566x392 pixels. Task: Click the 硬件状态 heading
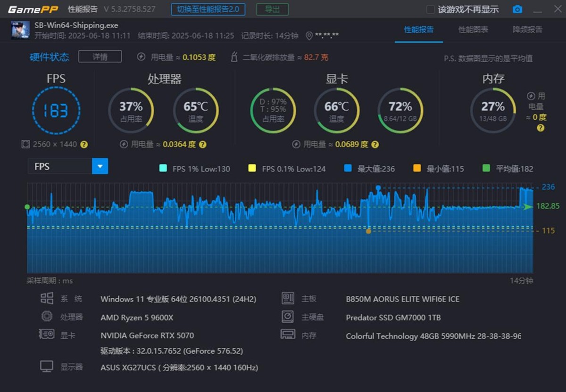click(50, 57)
